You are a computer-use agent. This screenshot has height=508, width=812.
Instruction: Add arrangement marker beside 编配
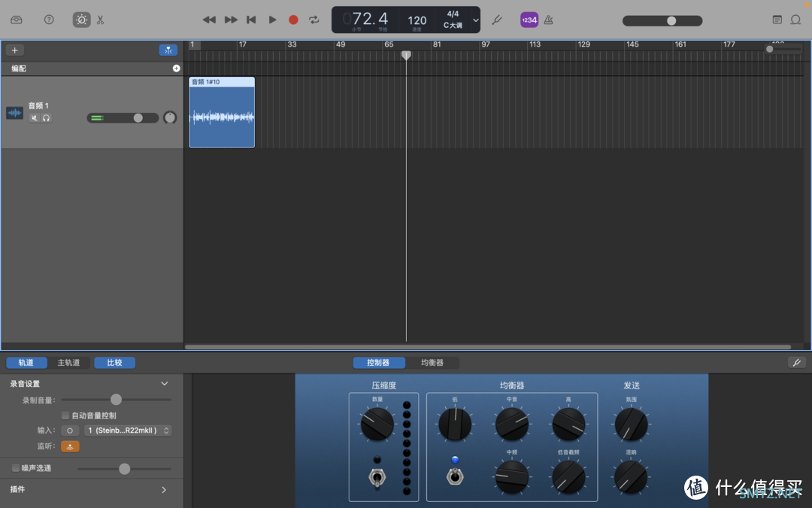[176, 68]
